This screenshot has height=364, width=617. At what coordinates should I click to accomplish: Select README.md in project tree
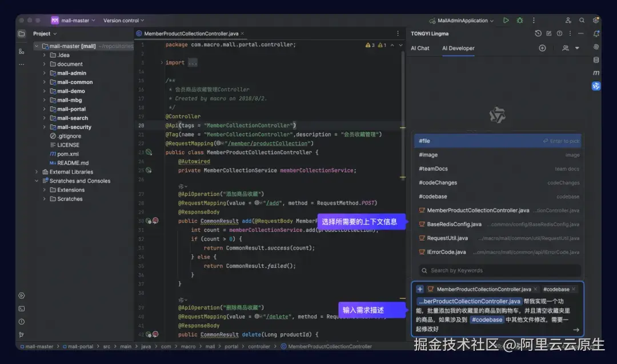point(73,163)
